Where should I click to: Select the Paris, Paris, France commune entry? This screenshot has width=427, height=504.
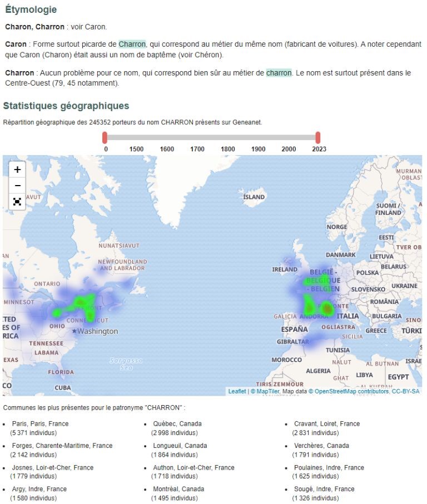(40, 423)
